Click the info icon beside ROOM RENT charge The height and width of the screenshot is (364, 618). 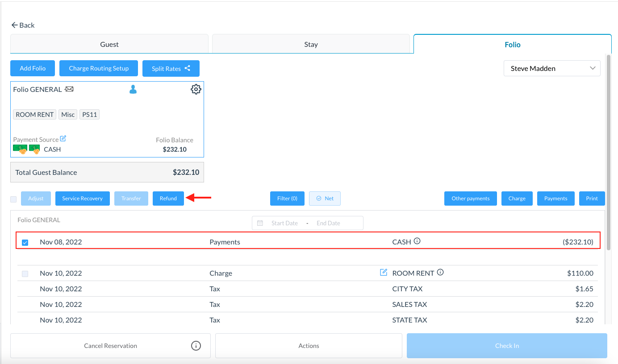[440, 273]
